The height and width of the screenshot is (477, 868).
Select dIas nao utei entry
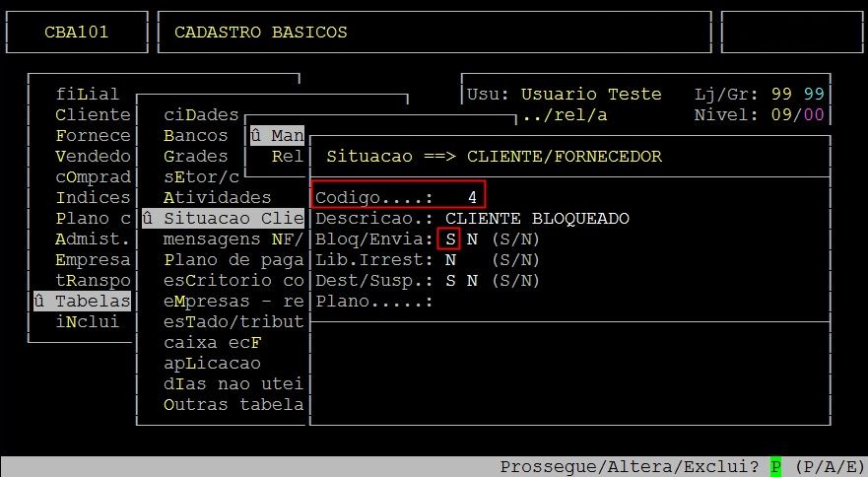[234, 384]
